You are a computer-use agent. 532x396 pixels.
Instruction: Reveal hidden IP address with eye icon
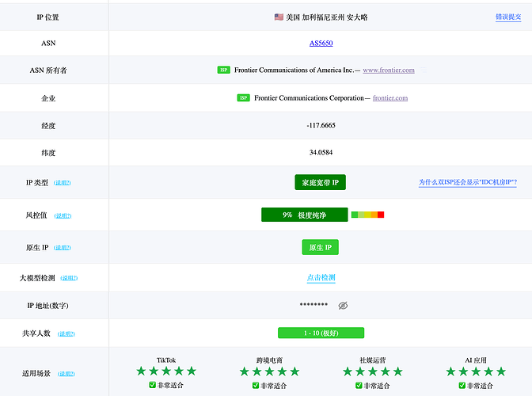pos(343,306)
